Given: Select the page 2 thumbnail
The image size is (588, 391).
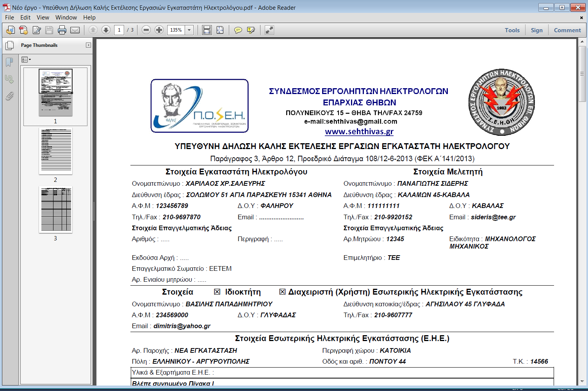Looking at the screenshot, I should [x=55, y=151].
